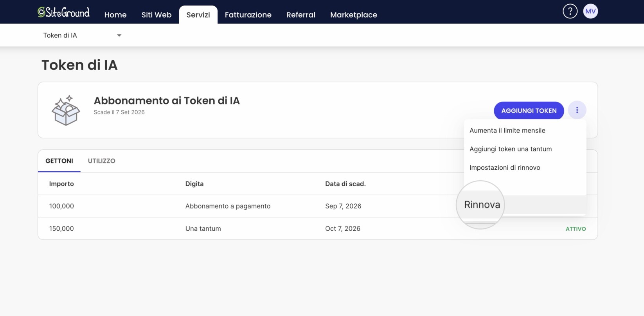Open the Fatturazione nav tab
Image resolution: width=644 pixels, height=316 pixels.
click(x=248, y=15)
